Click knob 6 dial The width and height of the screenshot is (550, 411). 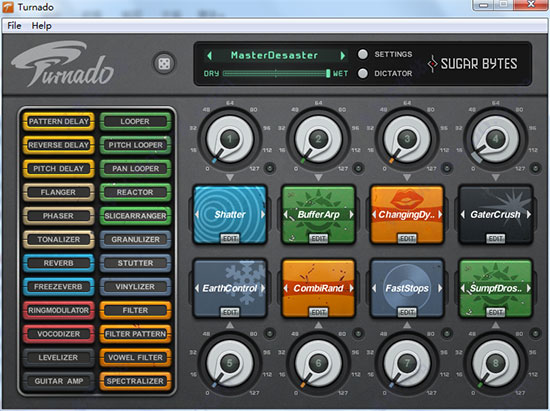point(318,363)
